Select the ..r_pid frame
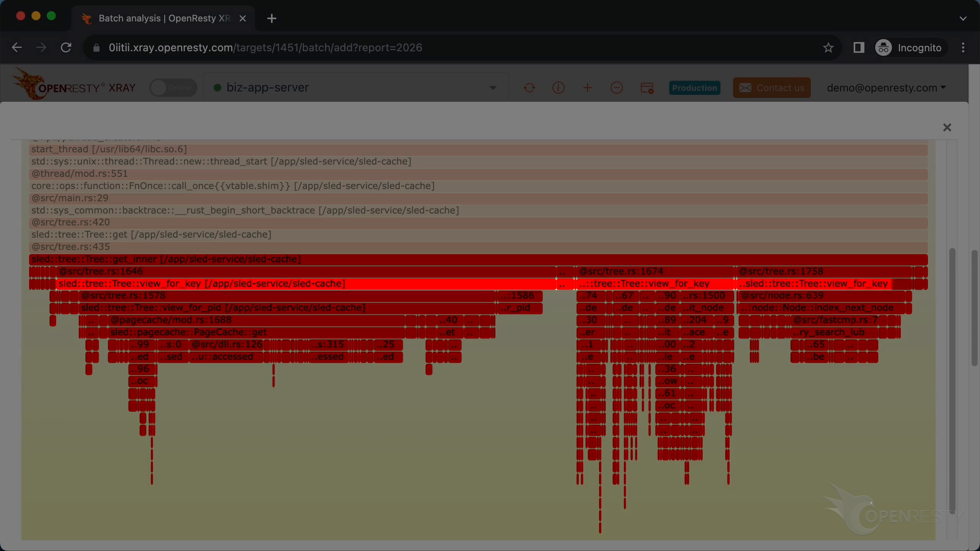This screenshot has width=980, height=551. pos(520,308)
